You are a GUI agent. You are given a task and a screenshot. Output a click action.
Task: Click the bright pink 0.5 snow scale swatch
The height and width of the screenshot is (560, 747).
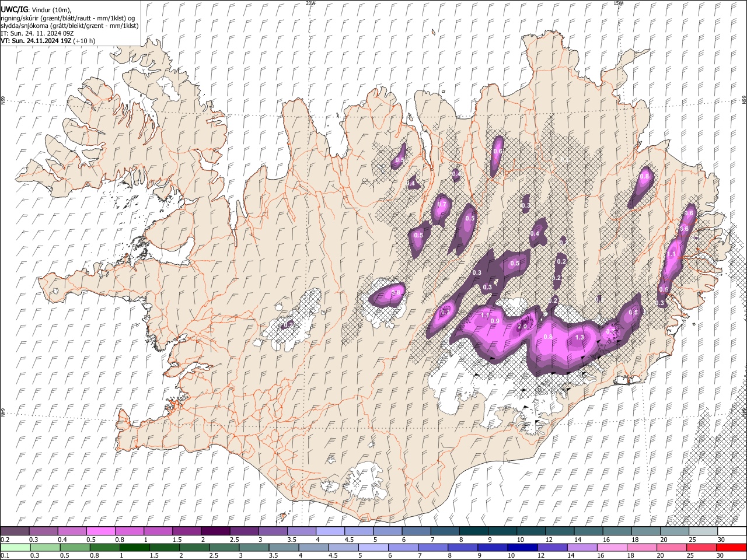click(x=101, y=531)
